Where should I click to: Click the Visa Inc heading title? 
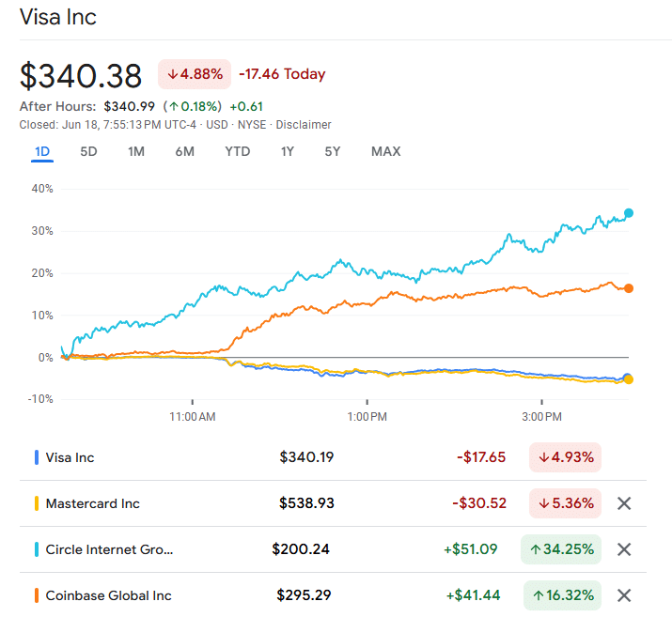coord(58,18)
